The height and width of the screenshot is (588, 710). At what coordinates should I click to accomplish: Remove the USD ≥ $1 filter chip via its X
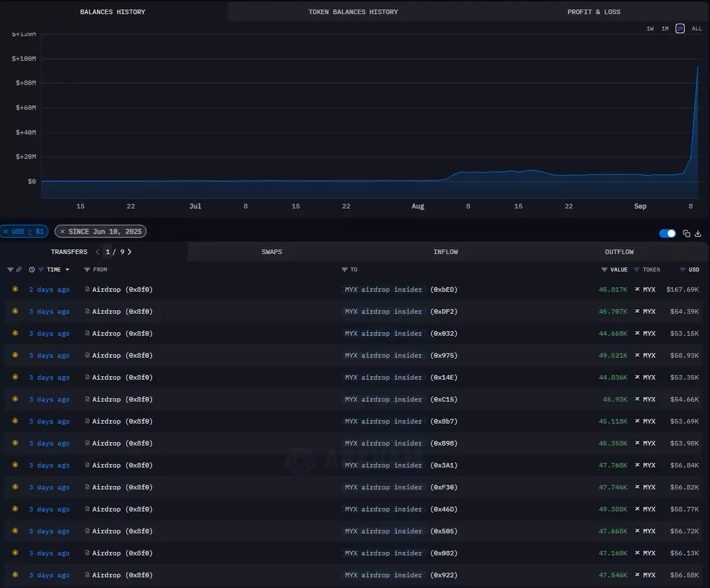click(x=5, y=231)
